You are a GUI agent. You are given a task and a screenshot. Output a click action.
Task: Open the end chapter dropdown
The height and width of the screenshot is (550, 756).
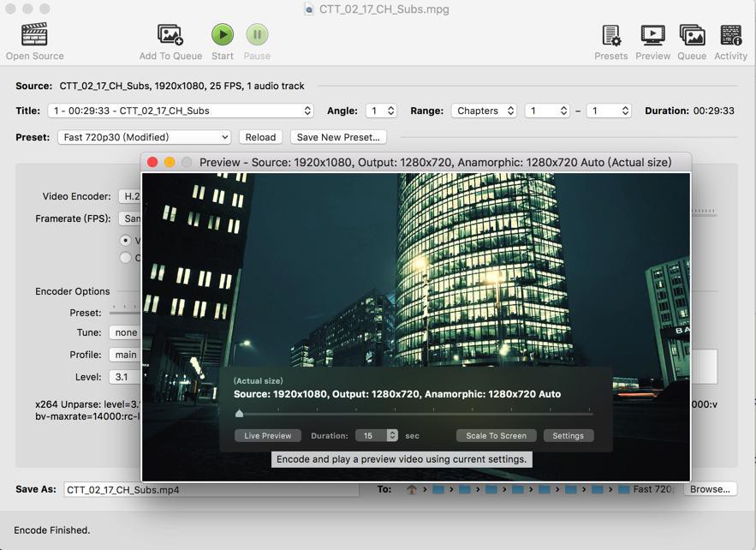[x=609, y=111]
